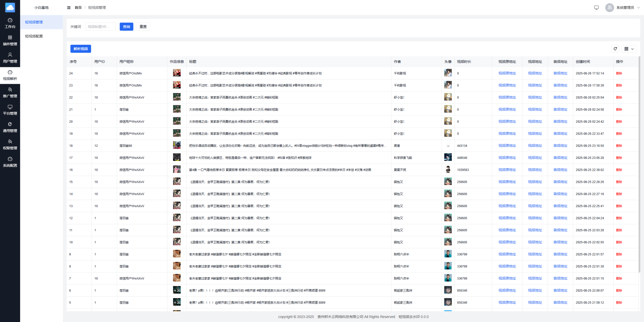
Task: Click the table refresh icon
Action: coord(615,49)
